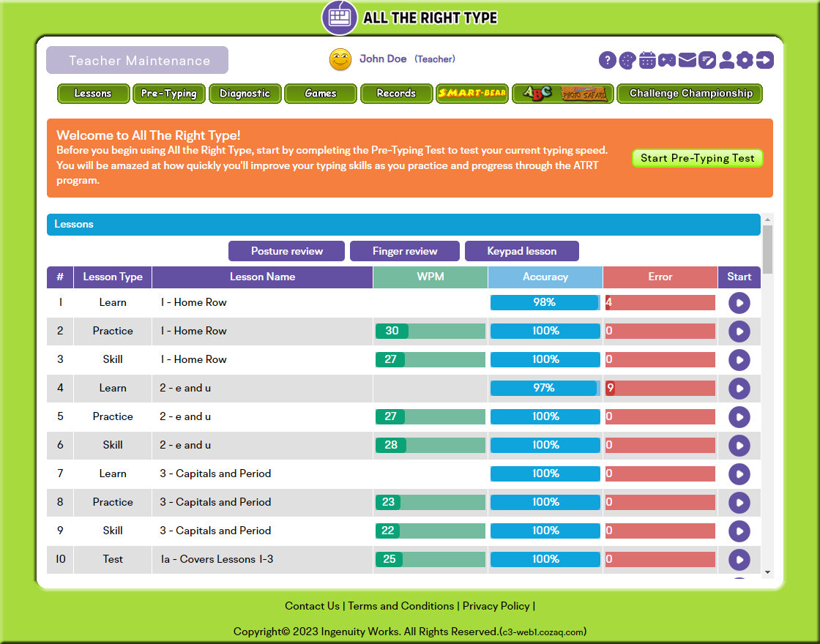
Task: Click the lessons list scrollbar thumb
Action: tap(767, 250)
